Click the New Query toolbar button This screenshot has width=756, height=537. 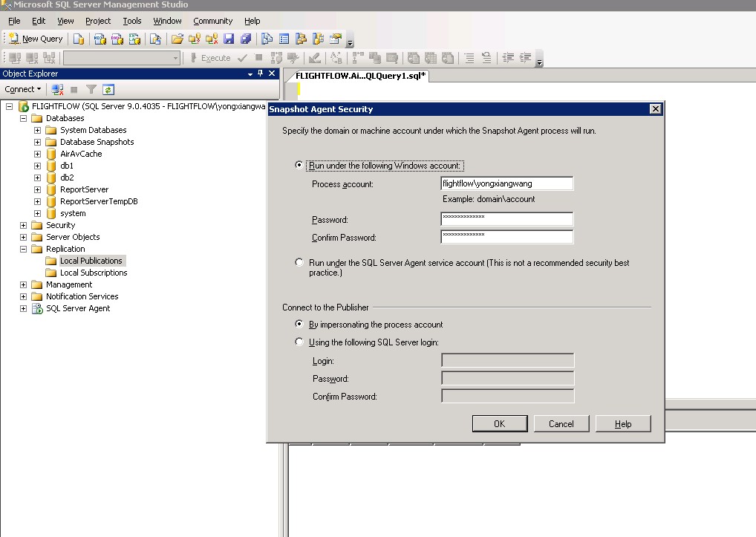(36, 39)
